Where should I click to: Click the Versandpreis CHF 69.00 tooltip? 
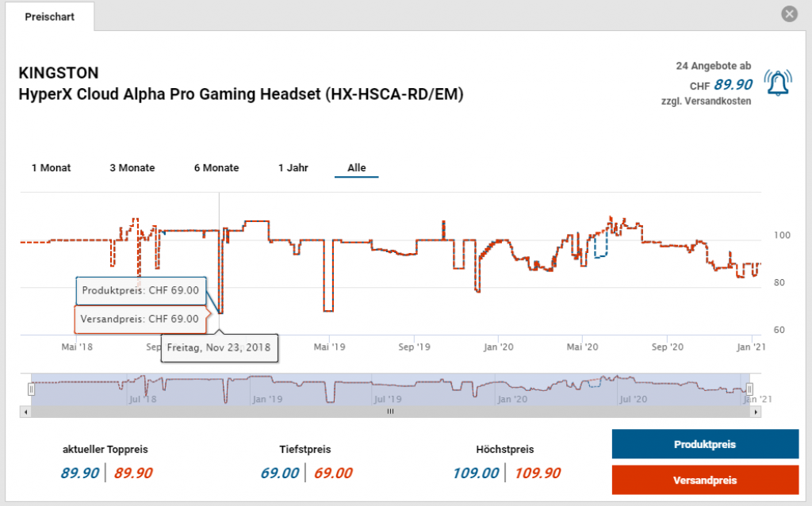(140, 319)
